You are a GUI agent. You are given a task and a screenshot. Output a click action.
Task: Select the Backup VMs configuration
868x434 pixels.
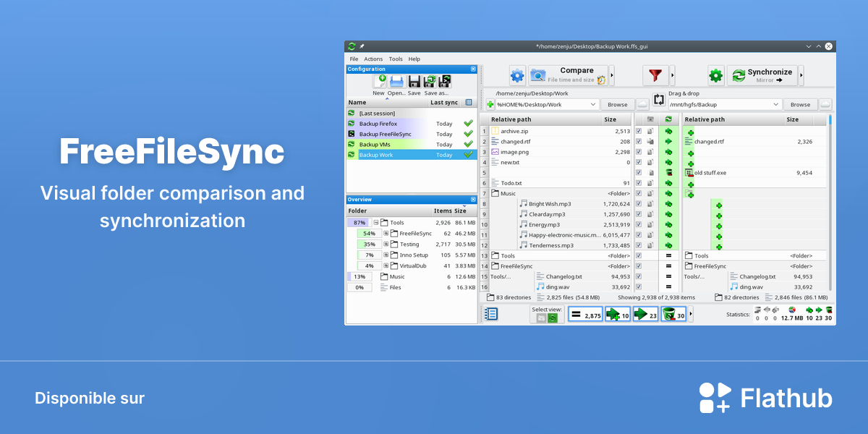tap(412, 145)
